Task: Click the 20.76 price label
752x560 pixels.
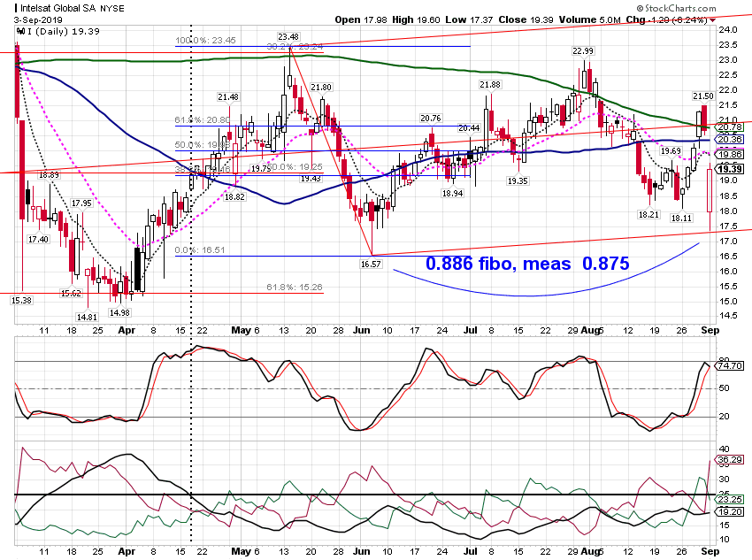Action: [430, 118]
